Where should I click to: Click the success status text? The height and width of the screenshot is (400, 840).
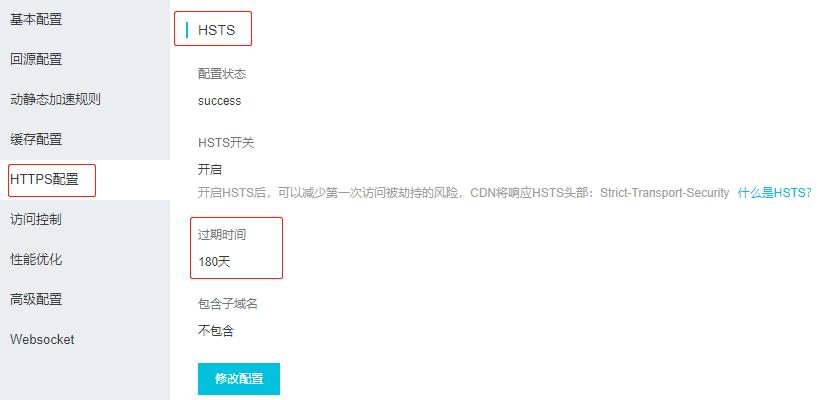click(220, 101)
